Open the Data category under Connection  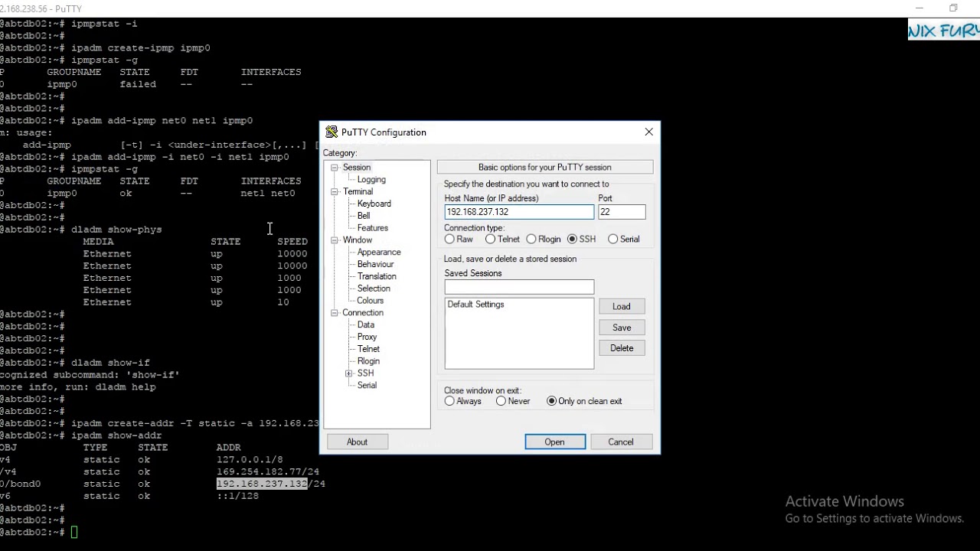(x=365, y=325)
